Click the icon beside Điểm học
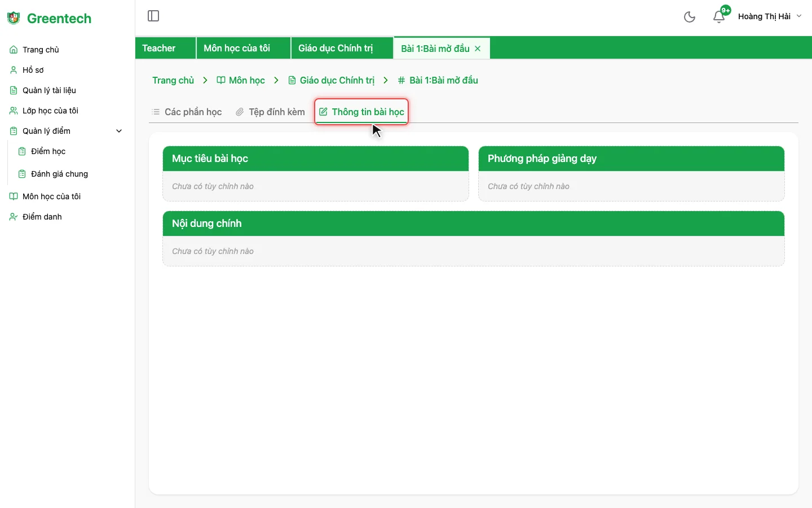 pos(22,151)
